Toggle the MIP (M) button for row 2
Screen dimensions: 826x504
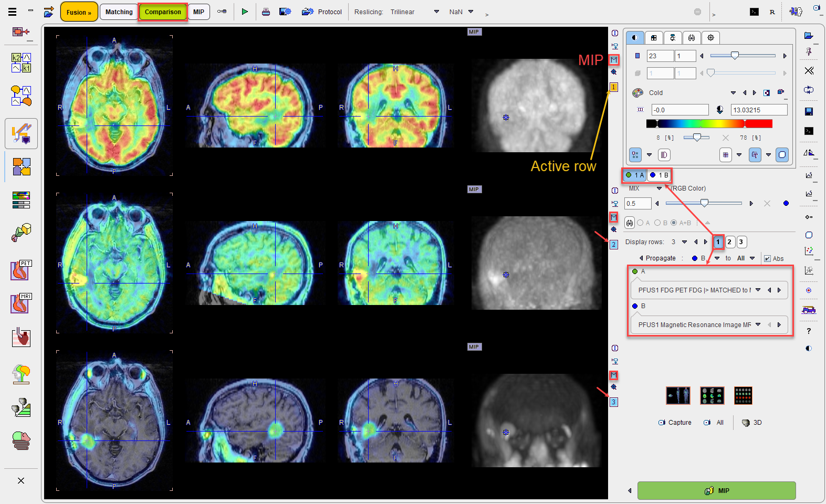[614, 217]
